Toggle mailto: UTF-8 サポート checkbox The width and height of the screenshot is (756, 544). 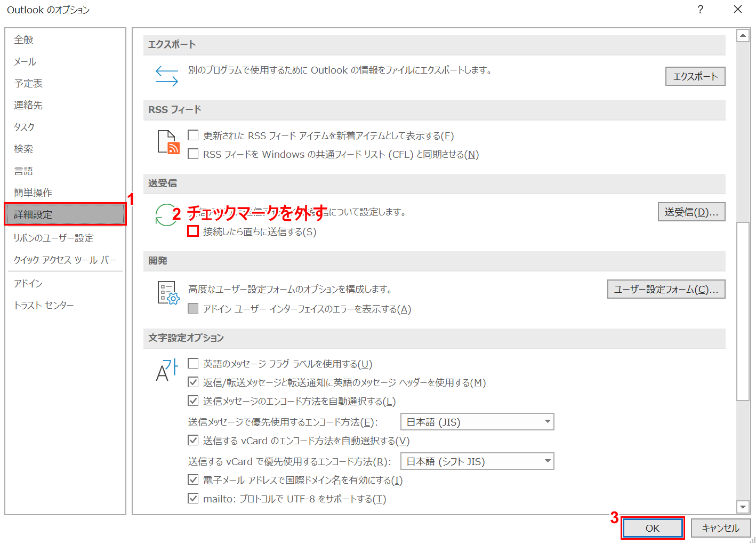pyautogui.click(x=193, y=499)
